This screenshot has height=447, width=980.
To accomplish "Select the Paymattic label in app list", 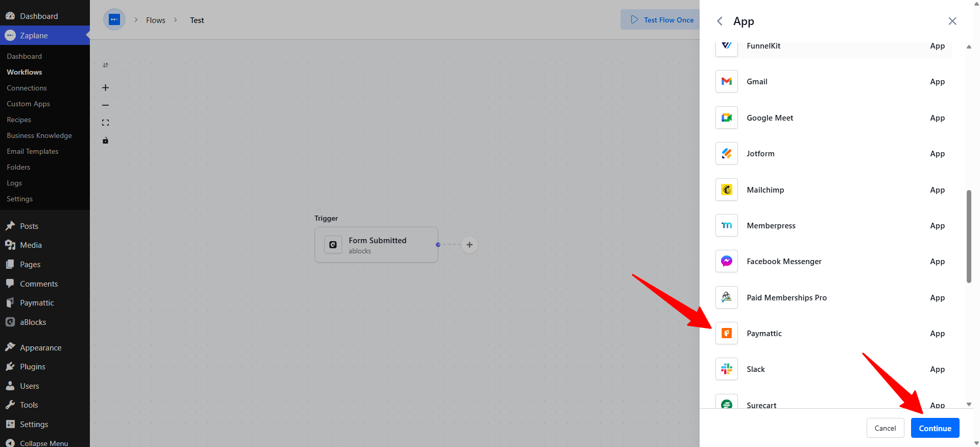I will (x=764, y=334).
